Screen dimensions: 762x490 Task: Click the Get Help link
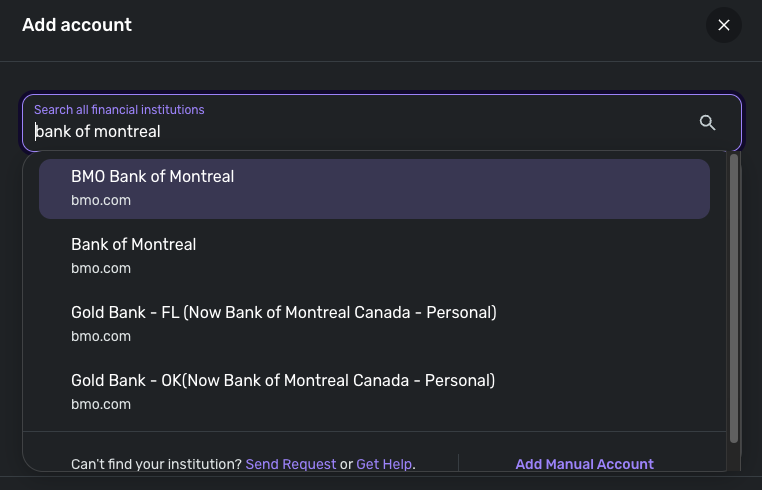(384, 464)
